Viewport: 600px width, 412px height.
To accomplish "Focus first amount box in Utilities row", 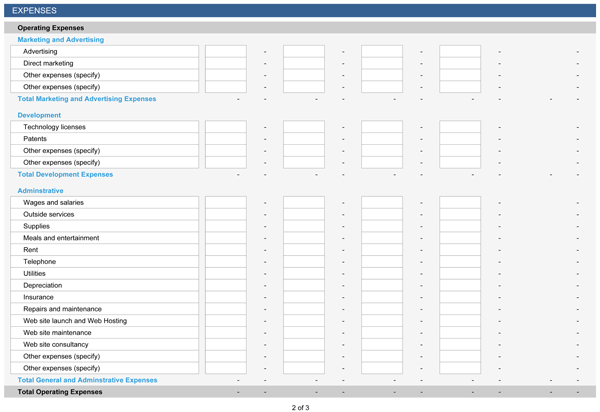I will coord(226,274).
